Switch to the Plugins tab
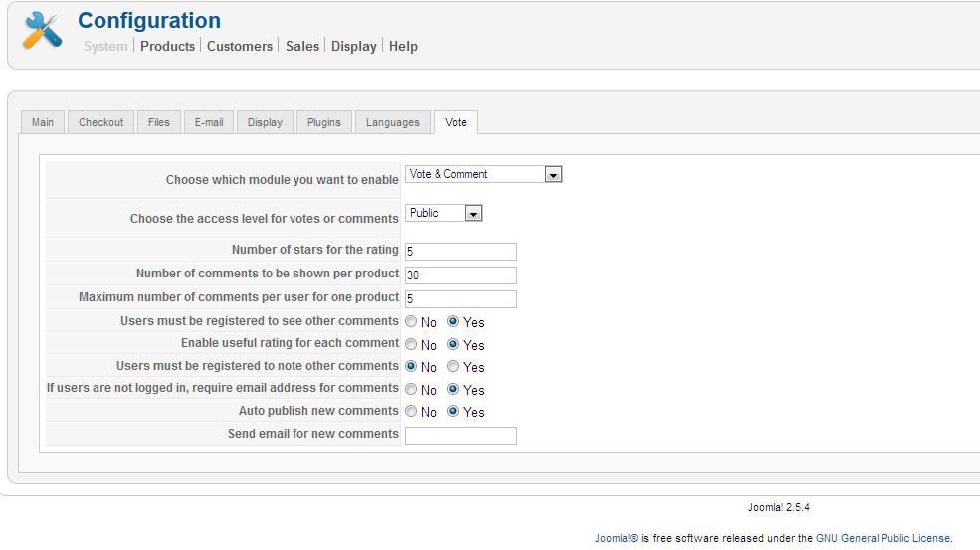 324,122
